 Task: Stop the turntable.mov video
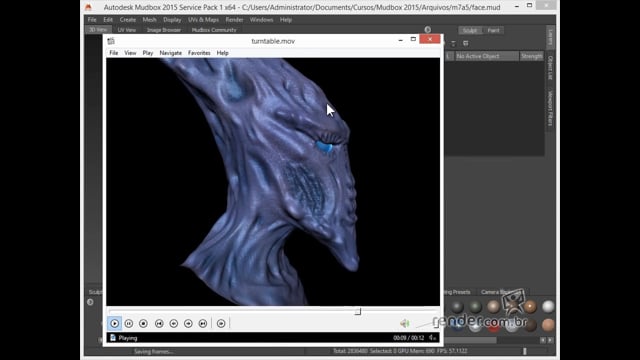pos(143,323)
